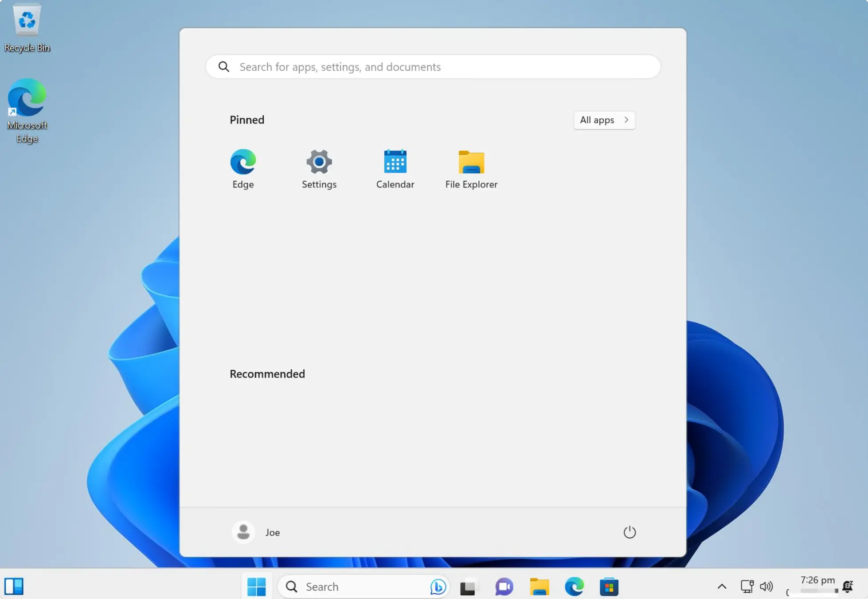Open pinned File Explorer in Start menu
868x599 pixels.
pos(471,169)
